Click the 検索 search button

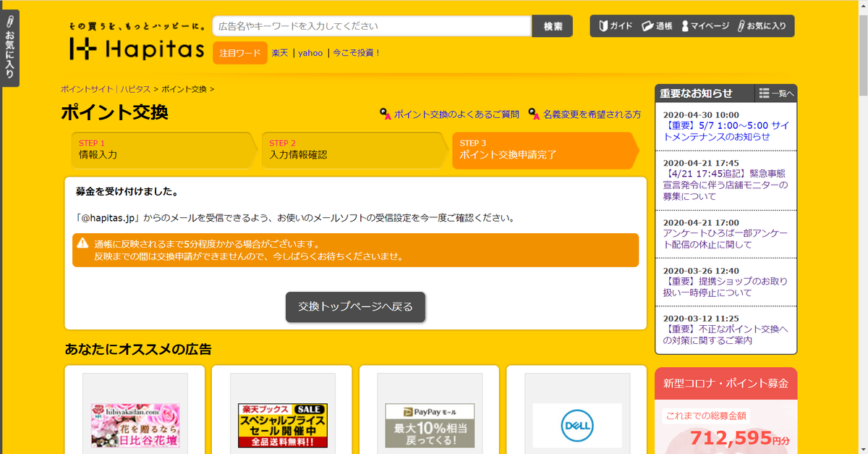pos(553,26)
